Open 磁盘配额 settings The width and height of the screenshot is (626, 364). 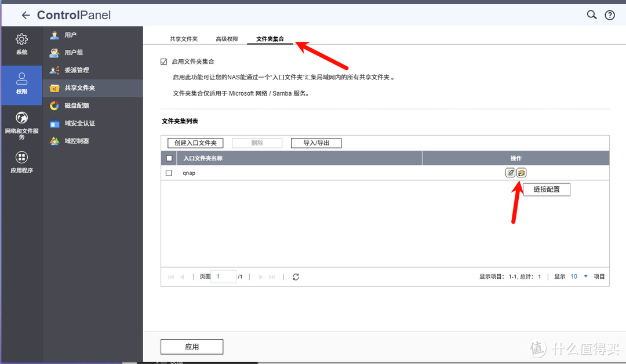tap(93, 105)
